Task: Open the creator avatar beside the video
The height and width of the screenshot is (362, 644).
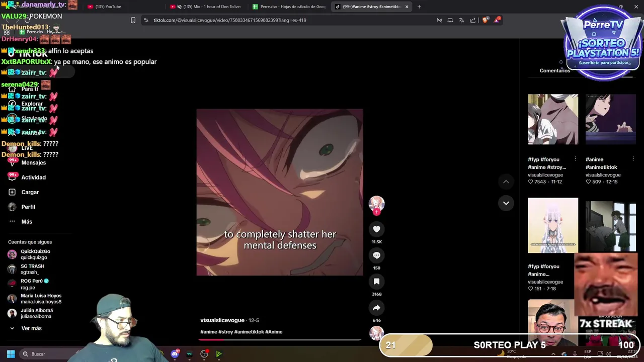Action: coord(376,203)
